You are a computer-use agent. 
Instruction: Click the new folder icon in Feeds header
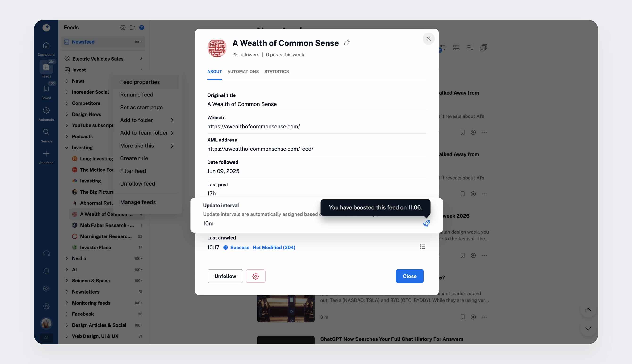point(132,28)
